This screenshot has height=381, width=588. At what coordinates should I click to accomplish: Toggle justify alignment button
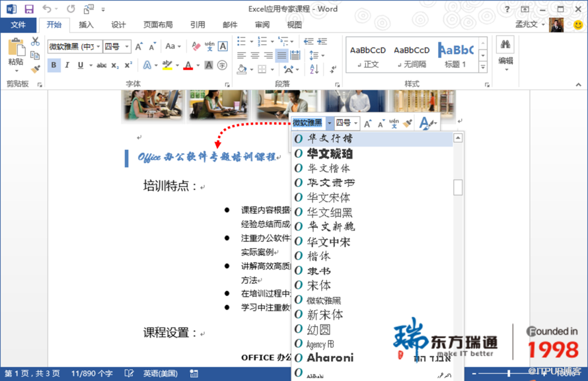[281, 55]
